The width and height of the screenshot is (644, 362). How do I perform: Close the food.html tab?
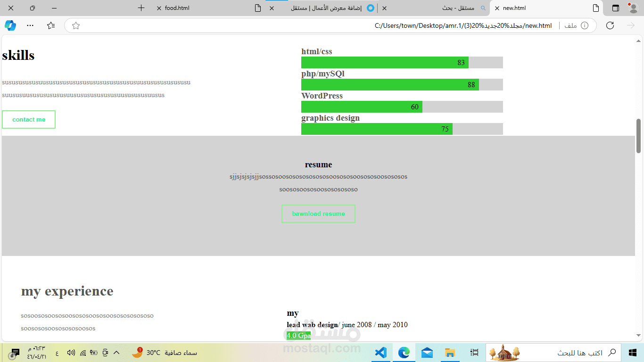point(159,8)
